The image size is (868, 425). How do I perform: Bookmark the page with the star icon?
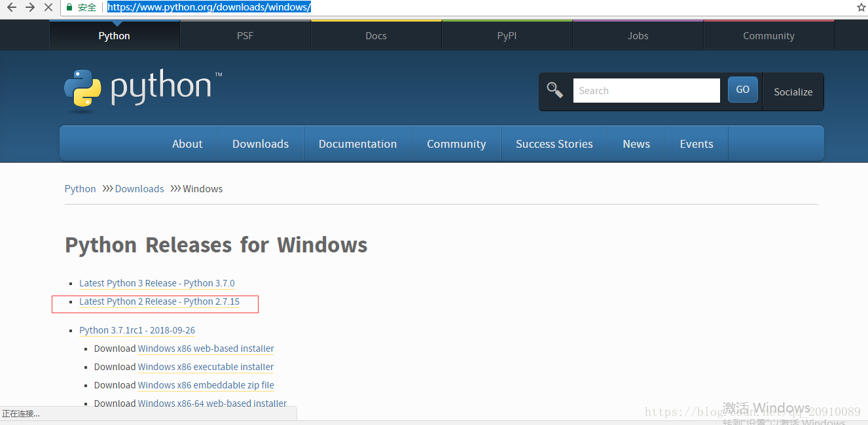pyautogui.click(x=861, y=7)
